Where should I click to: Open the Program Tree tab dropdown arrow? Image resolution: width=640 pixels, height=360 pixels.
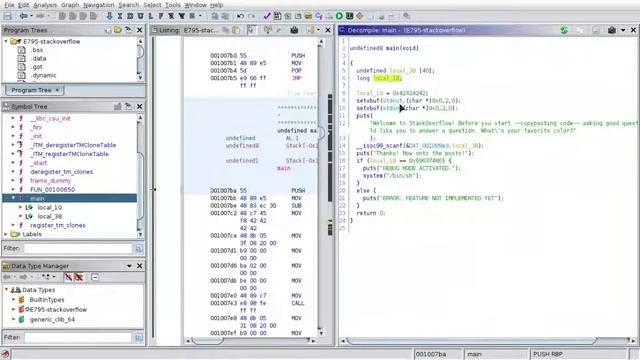coord(57,90)
